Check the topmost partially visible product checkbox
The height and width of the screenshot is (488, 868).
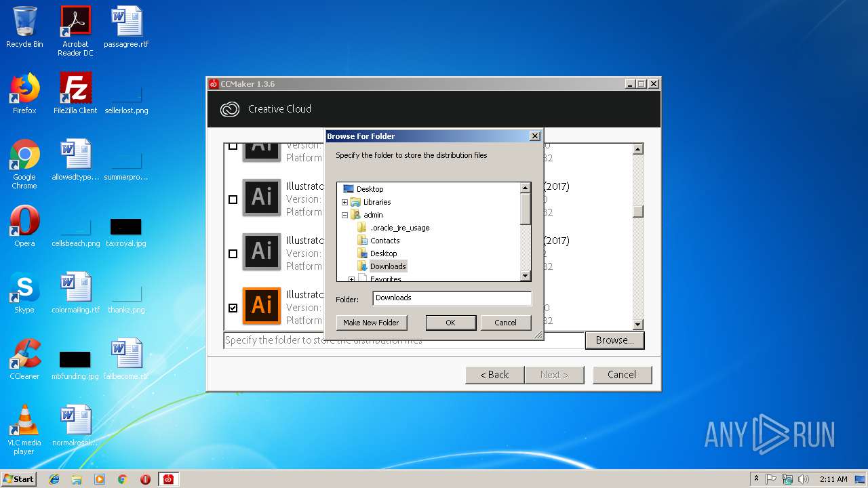233,146
